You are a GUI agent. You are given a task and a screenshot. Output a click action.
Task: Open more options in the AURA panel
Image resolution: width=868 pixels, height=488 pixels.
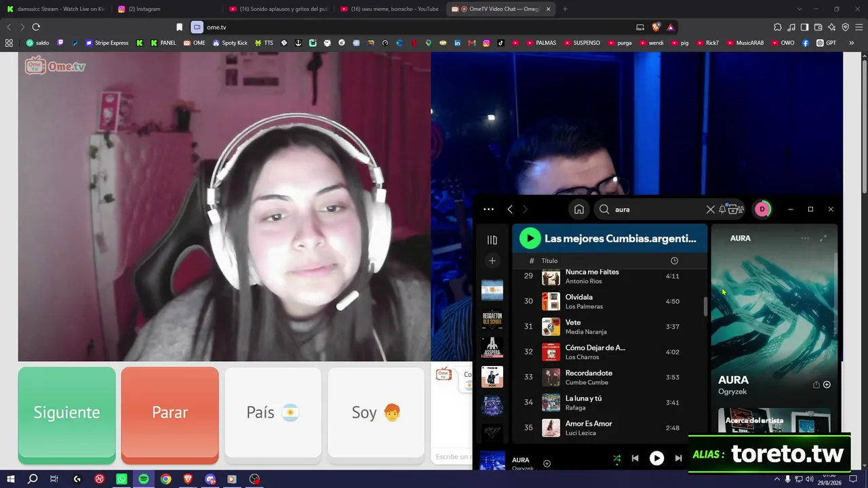coord(805,239)
